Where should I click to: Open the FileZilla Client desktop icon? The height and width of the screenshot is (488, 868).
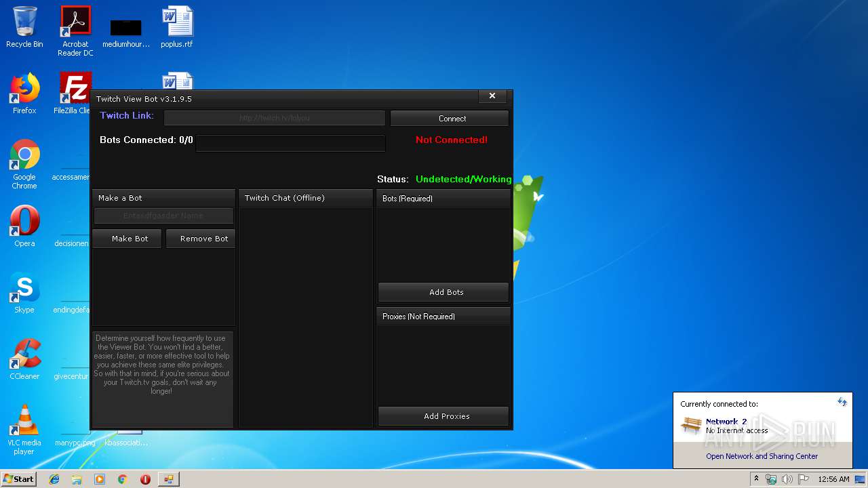[75, 94]
